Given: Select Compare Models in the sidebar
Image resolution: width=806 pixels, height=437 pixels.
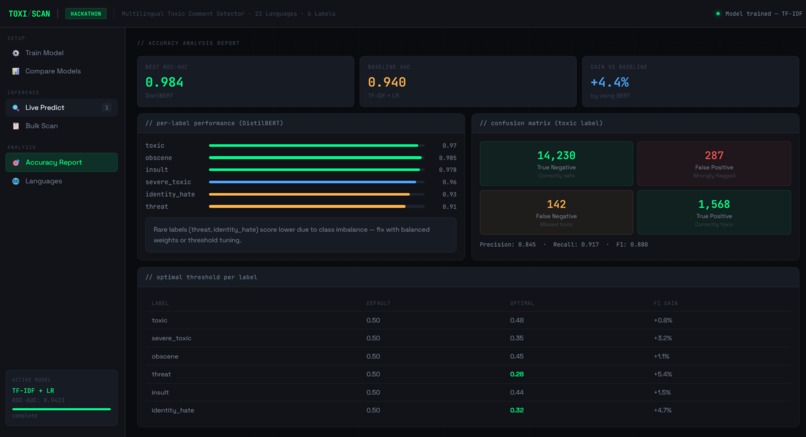Looking at the screenshot, I should coord(62,71).
